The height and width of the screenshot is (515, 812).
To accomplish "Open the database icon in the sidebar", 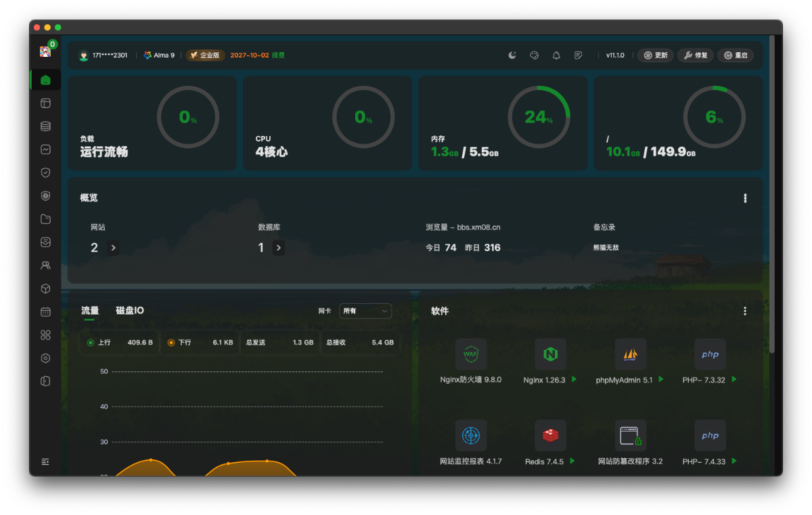I will [45, 127].
